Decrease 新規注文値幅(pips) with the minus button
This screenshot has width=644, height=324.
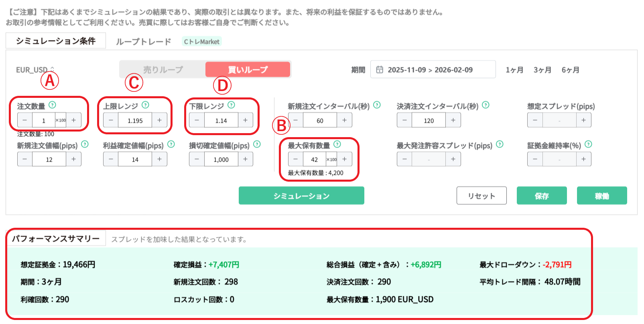[25, 159]
